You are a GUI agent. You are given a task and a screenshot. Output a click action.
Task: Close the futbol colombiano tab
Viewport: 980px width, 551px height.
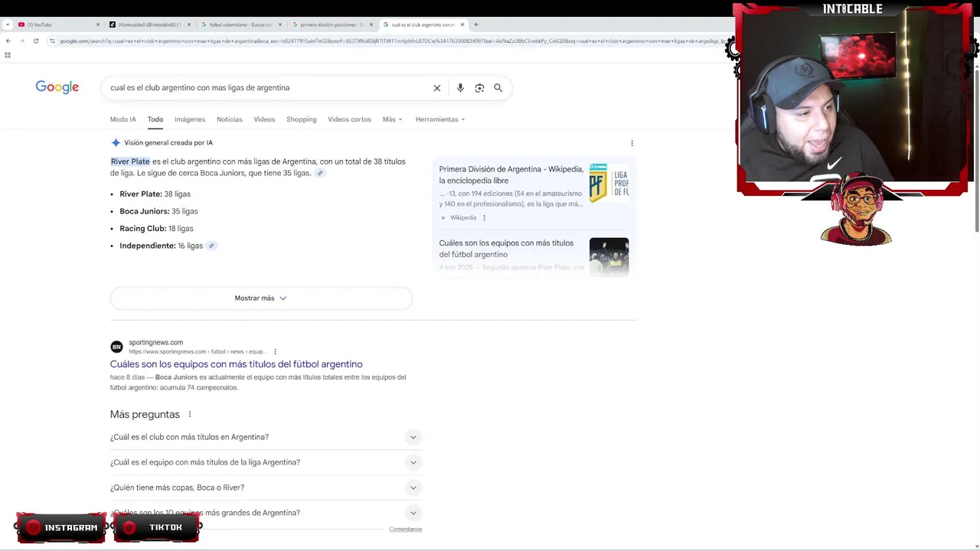(280, 24)
